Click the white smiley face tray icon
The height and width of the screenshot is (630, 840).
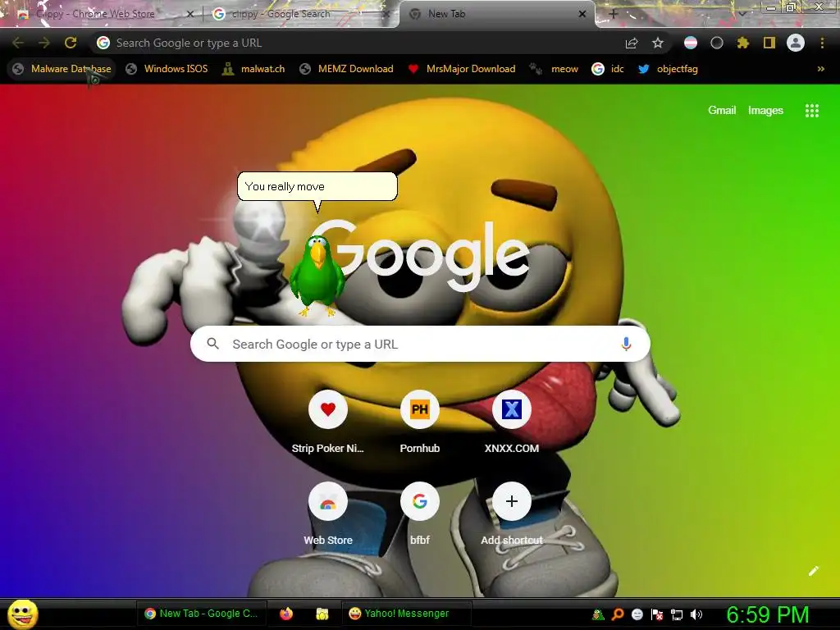point(637,614)
